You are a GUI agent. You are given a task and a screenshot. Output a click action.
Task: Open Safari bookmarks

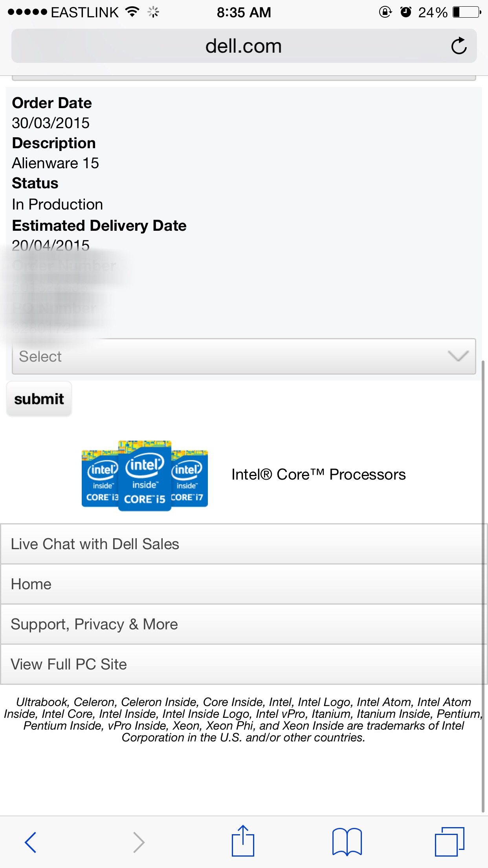[347, 842]
